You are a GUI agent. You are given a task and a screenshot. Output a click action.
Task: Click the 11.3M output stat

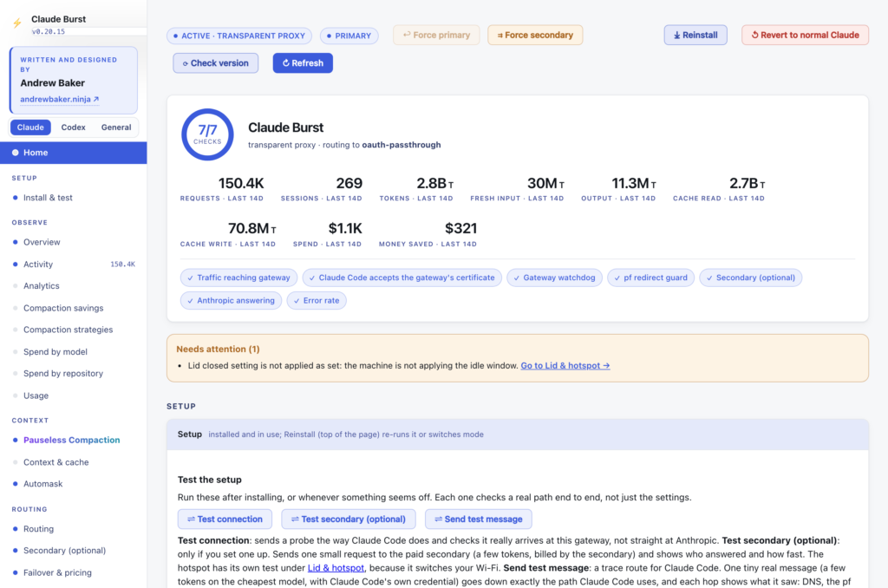[x=618, y=189]
